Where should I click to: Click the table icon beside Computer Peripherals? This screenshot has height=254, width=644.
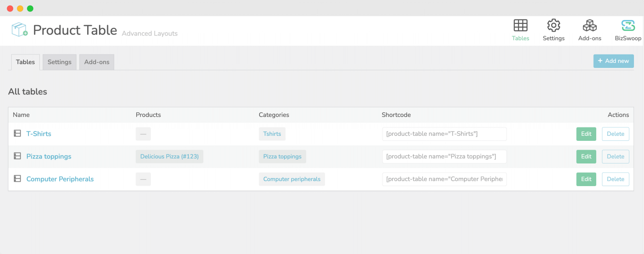(17, 179)
